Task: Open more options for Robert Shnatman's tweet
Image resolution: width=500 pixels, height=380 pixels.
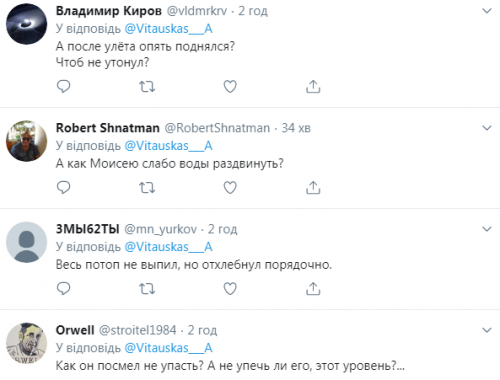Action: point(487,128)
